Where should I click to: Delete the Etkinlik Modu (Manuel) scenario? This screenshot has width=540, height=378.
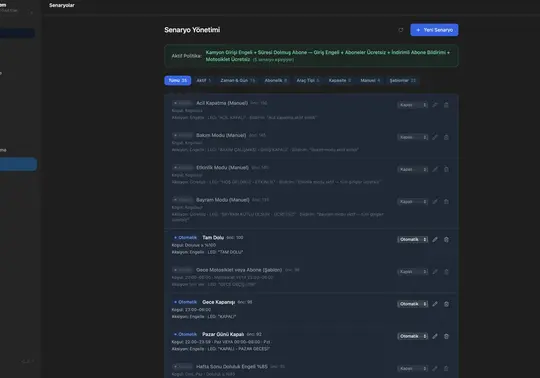[x=446, y=169]
